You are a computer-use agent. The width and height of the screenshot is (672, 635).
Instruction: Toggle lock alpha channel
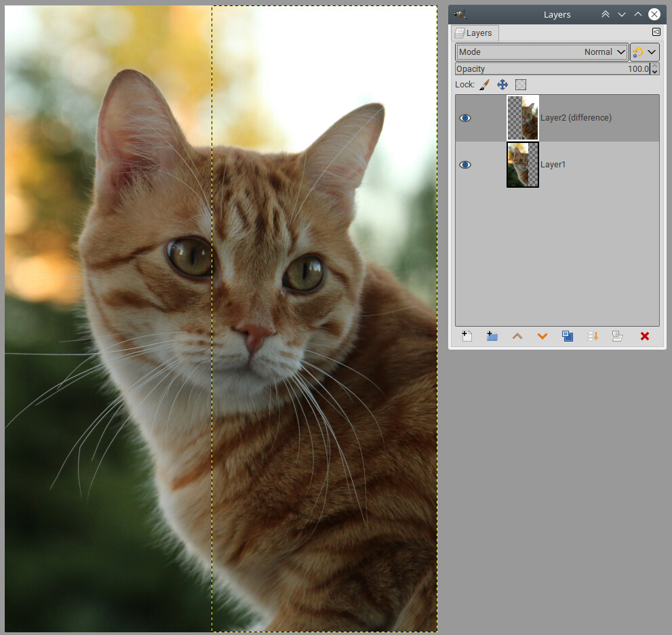click(x=521, y=85)
